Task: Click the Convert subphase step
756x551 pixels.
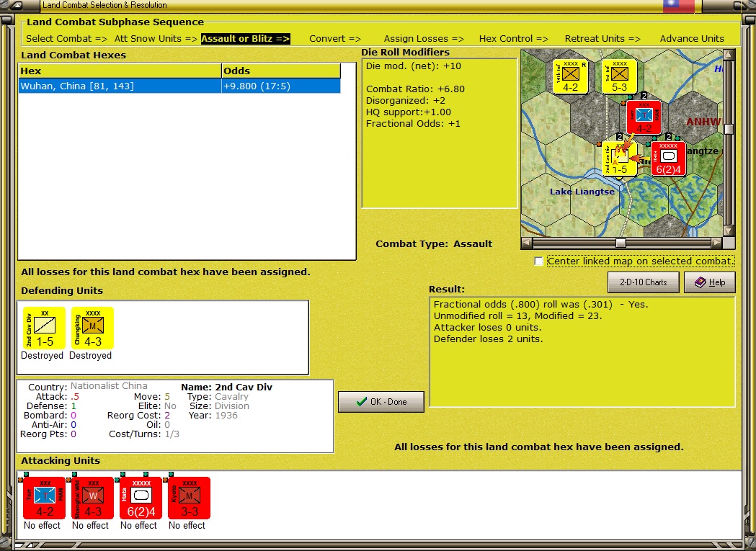Action: point(335,39)
